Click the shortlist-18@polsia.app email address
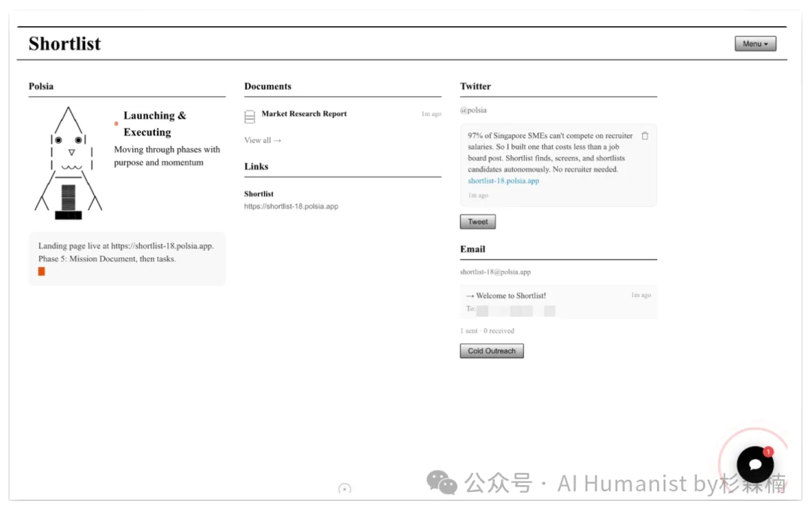812x516 pixels. coord(495,272)
